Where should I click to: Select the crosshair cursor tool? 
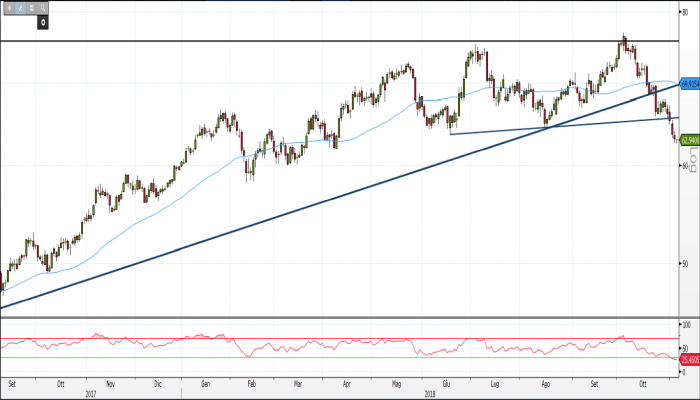click(8, 7)
